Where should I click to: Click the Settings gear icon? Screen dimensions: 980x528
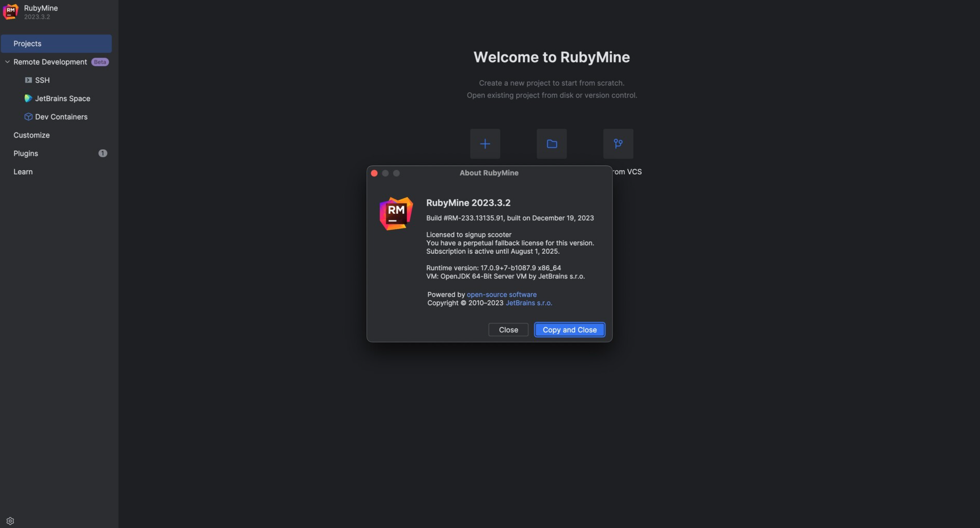tap(10, 521)
